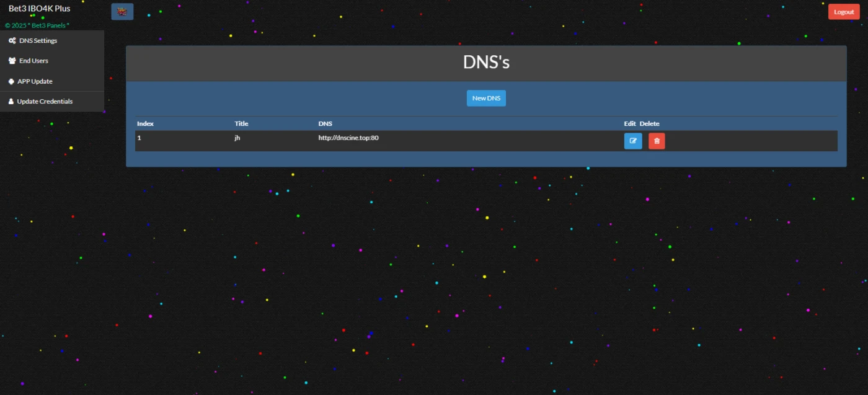Click the person icon beside Update Credentials
Image resolution: width=868 pixels, height=395 pixels.
[11, 101]
